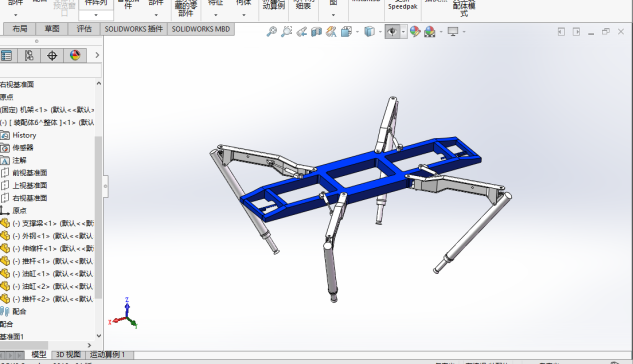Click the 前视基准面 plane icon

coord(5,173)
